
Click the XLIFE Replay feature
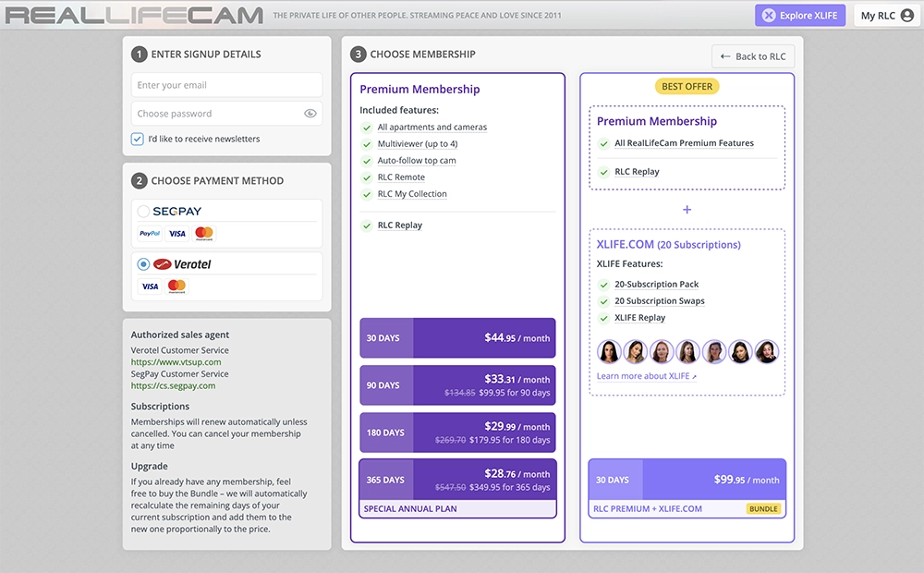(639, 318)
